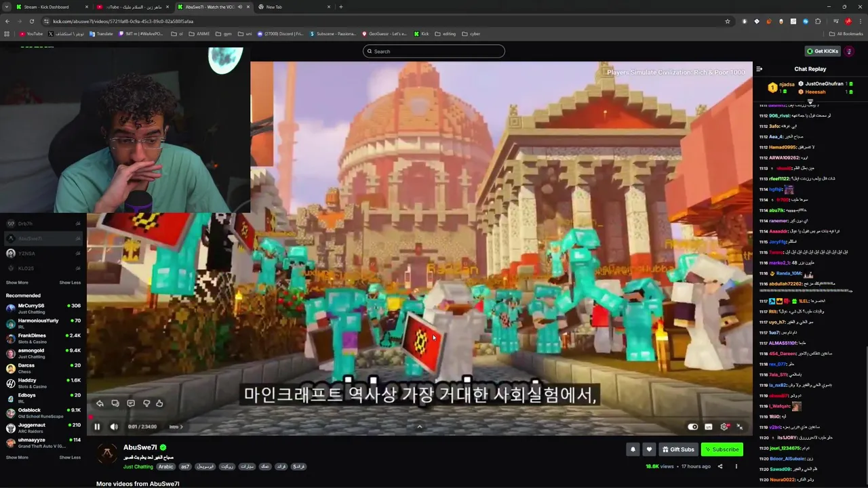868x488 pixels.
Task: Bookmark this page with the star
Action: (x=728, y=21)
